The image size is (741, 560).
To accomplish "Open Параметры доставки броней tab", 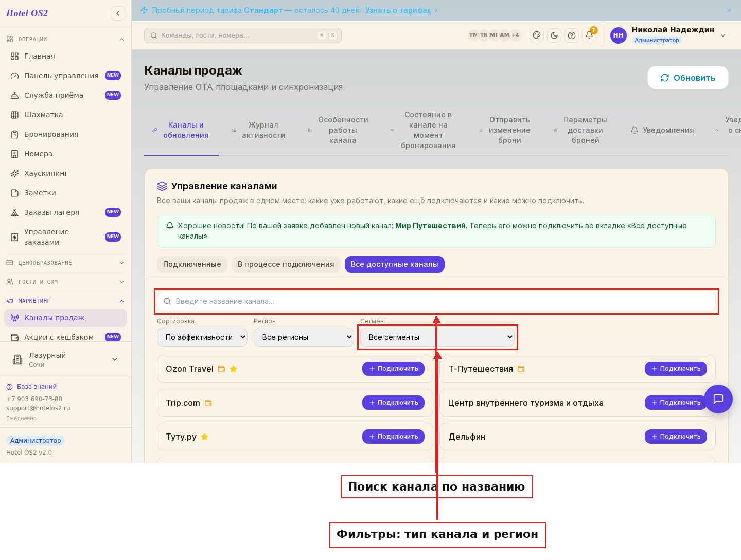I will pos(581,130).
